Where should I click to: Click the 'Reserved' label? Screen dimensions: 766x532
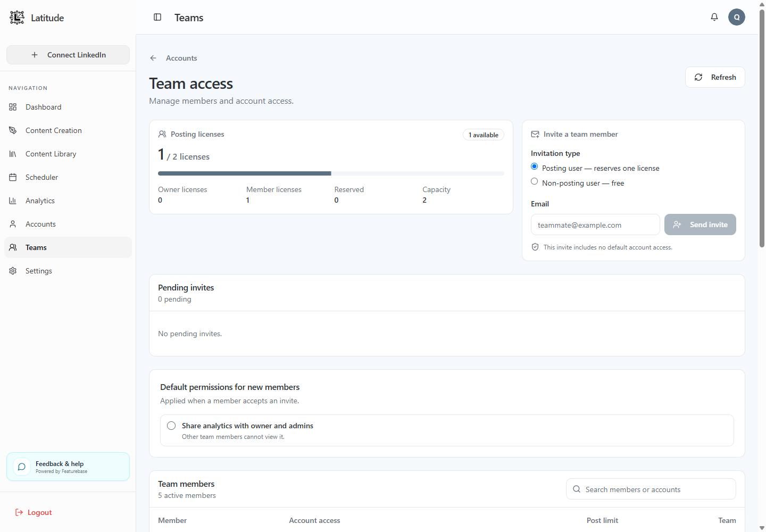tap(349, 189)
